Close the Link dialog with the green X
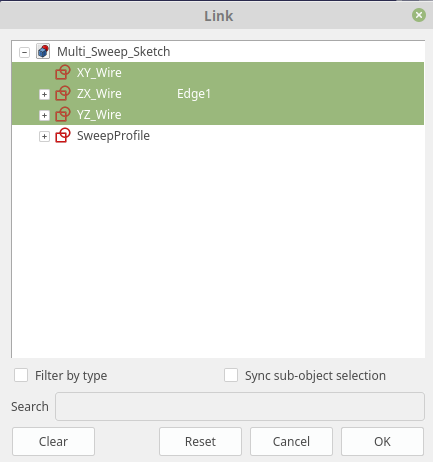 click(419, 15)
